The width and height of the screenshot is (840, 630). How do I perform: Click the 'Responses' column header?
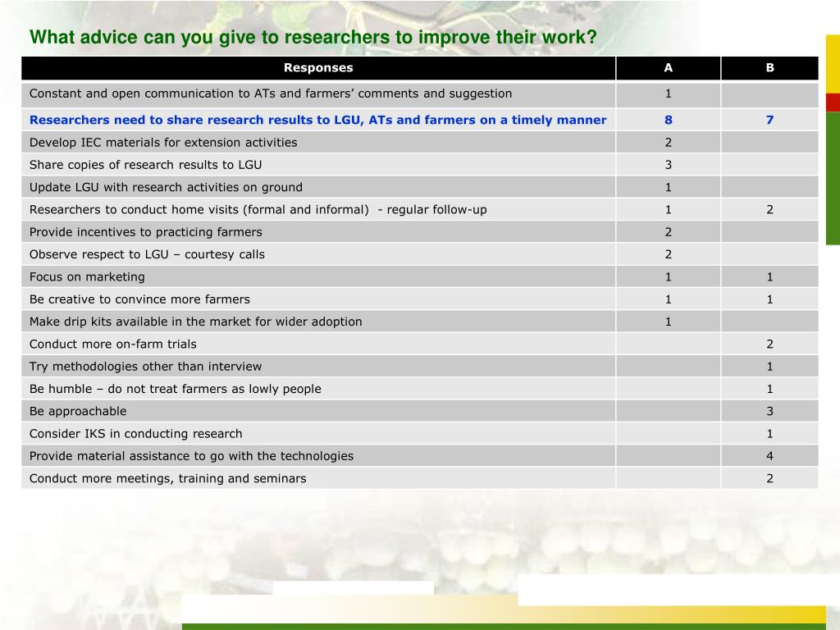coord(318,68)
